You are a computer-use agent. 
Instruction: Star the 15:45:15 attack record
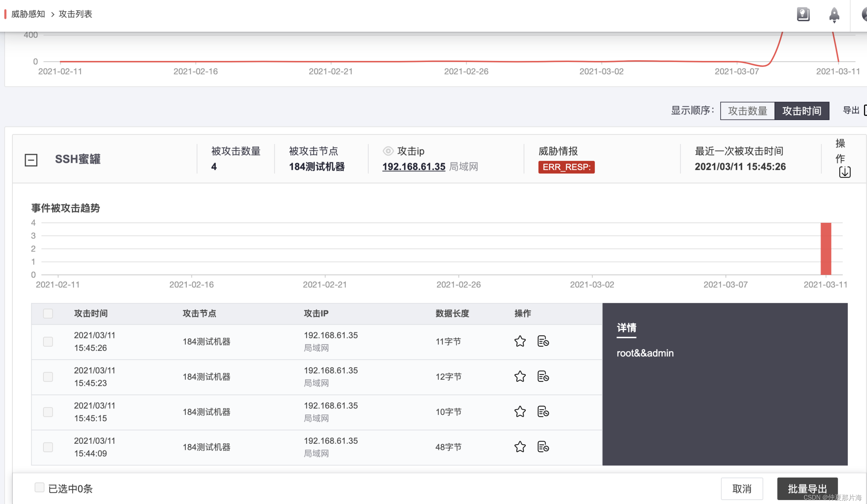520,411
